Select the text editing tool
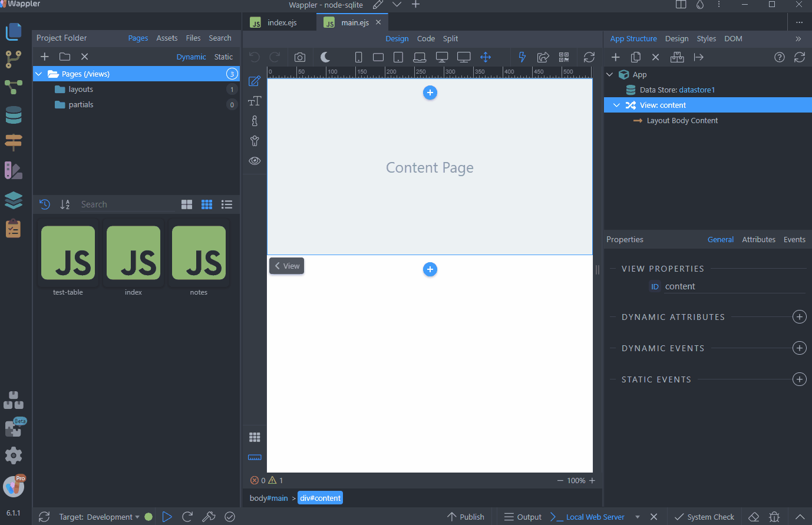This screenshot has width=812, height=525. 255,101
